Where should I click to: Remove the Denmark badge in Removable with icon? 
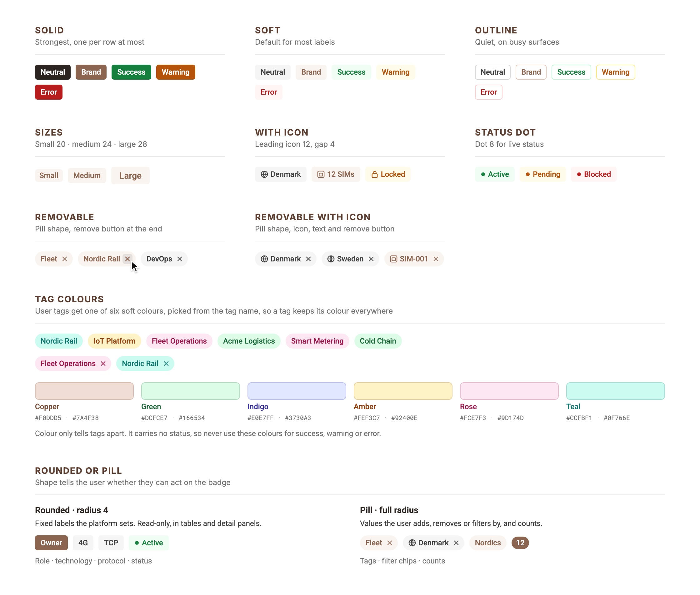(308, 259)
